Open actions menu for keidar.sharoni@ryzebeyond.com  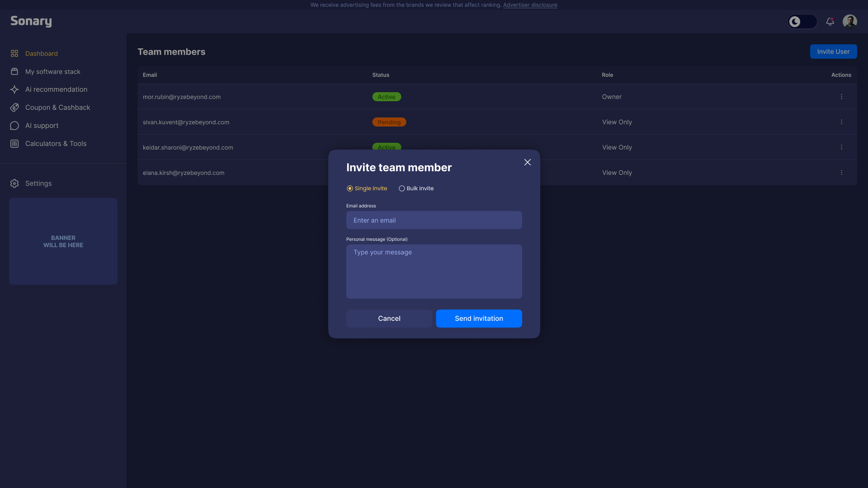tap(841, 147)
